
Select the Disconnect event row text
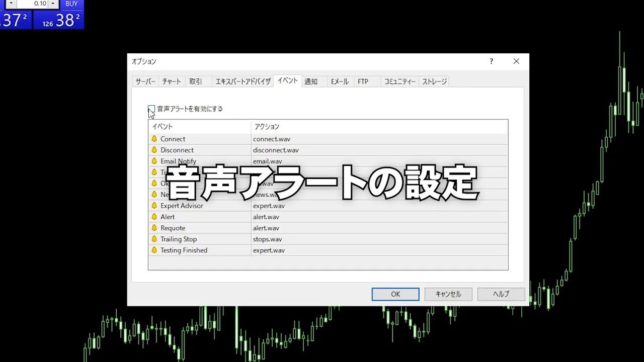pyautogui.click(x=177, y=150)
